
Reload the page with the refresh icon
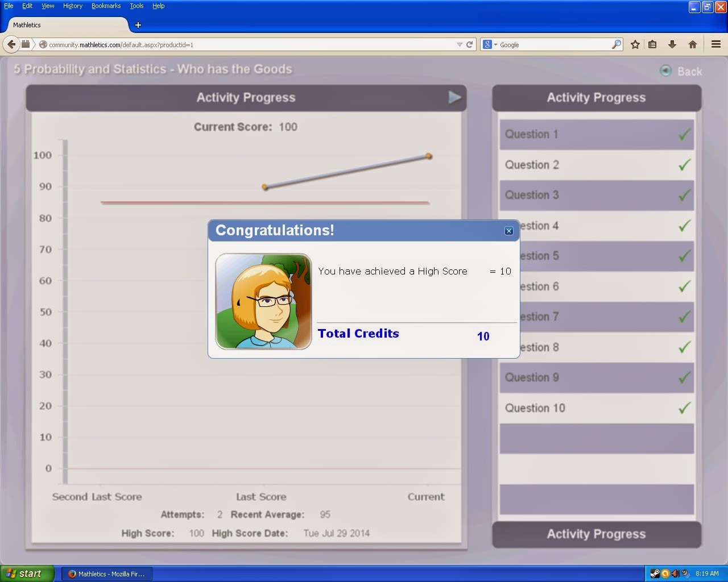pos(468,44)
